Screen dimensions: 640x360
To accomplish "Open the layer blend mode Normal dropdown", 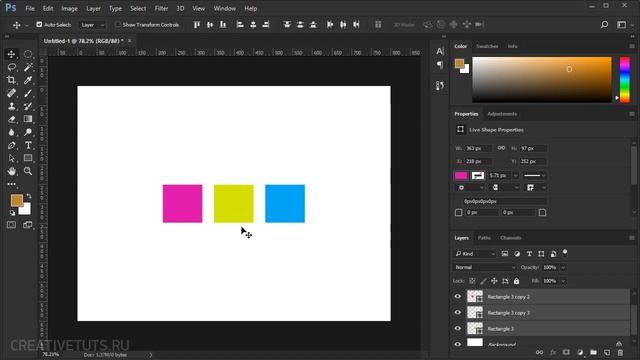I will click(x=484, y=267).
